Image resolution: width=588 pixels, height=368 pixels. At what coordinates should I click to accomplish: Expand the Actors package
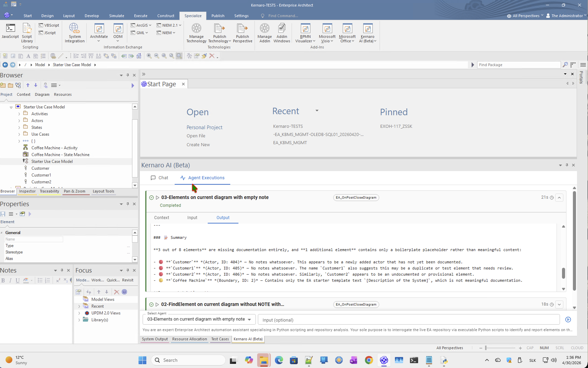19,121
